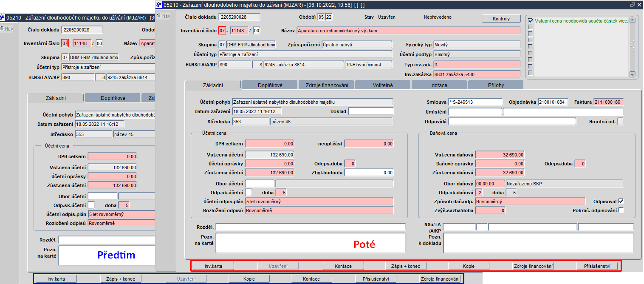Open the dotace tab

(440, 85)
